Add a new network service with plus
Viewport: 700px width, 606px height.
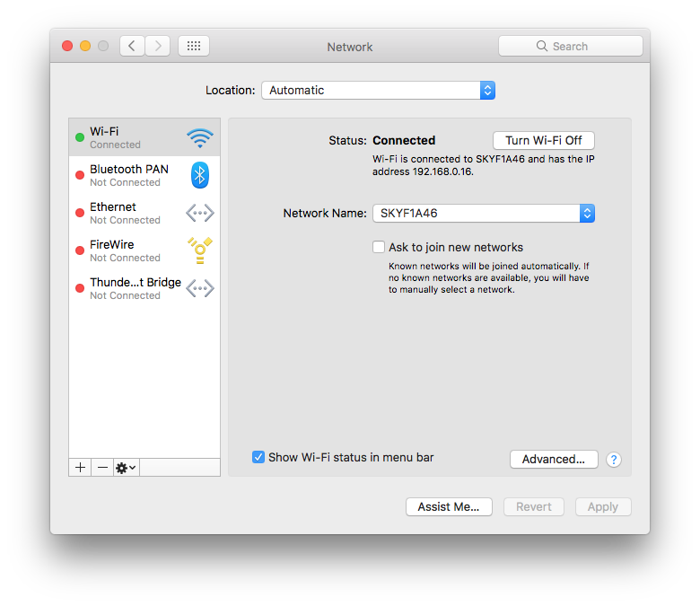point(81,468)
